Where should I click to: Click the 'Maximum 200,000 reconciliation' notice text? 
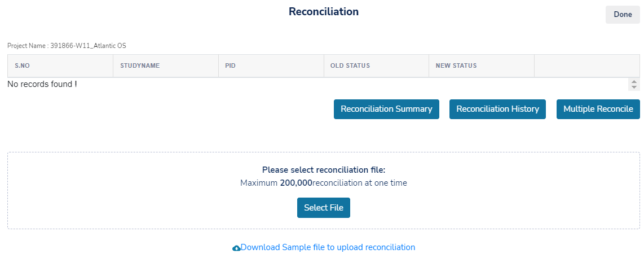[324, 183]
